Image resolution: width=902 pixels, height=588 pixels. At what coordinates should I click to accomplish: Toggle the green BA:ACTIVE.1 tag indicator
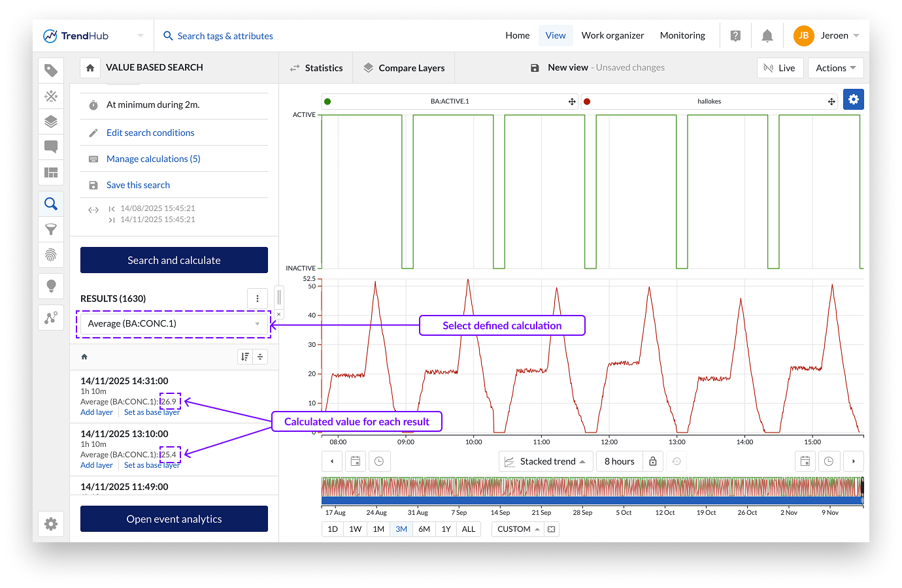pos(327,101)
